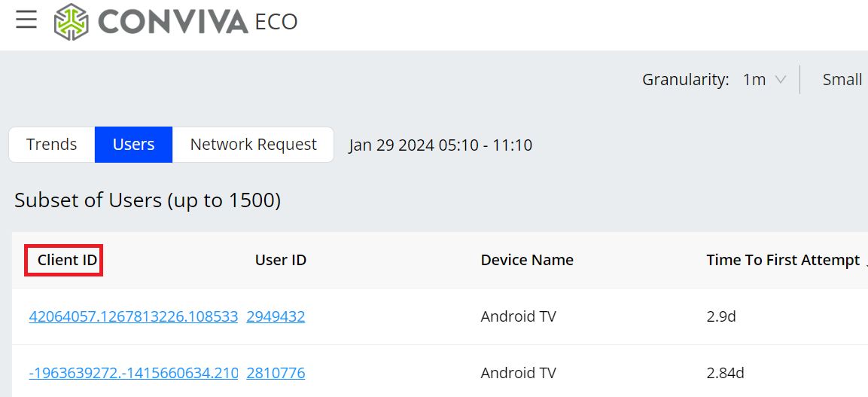This screenshot has height=397, width=868.
Task: Click the Jan 29 2024 date range
Action: click(x=440, y=145)
